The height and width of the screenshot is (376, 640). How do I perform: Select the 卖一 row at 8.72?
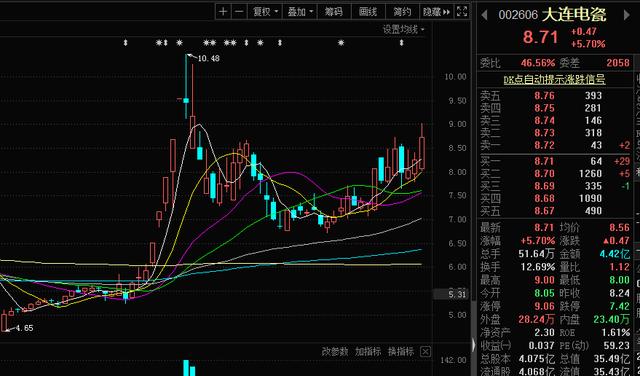tap(554, 145)
